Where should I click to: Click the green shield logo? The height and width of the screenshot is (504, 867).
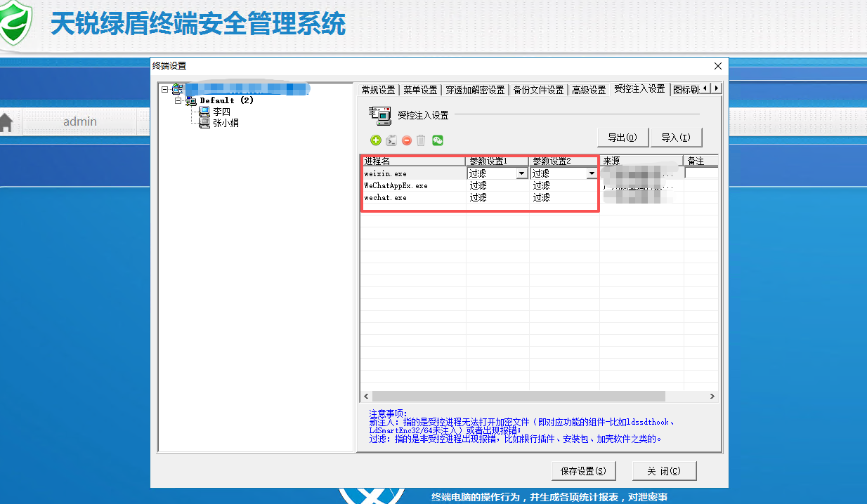click(14, 22)
